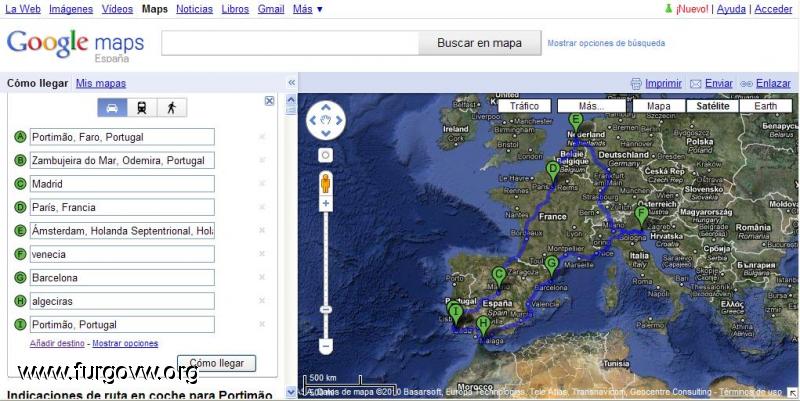Click the D marker on Paris on map

(x=553, y=172)
